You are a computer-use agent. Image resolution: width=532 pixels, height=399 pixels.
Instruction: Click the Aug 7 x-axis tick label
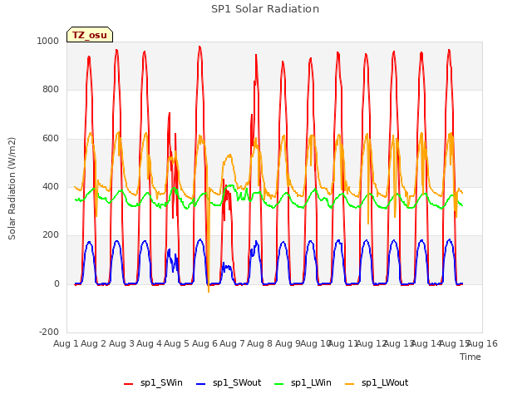[232, 343]
